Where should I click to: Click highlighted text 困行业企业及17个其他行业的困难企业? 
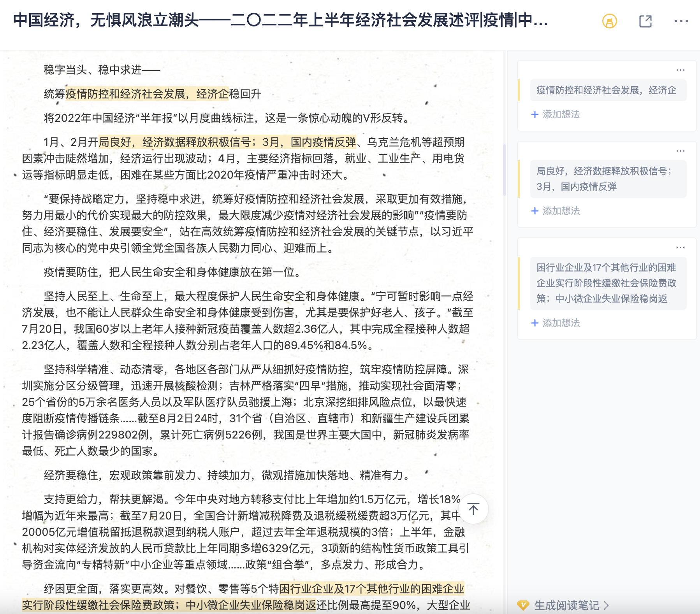pos(372,589)
